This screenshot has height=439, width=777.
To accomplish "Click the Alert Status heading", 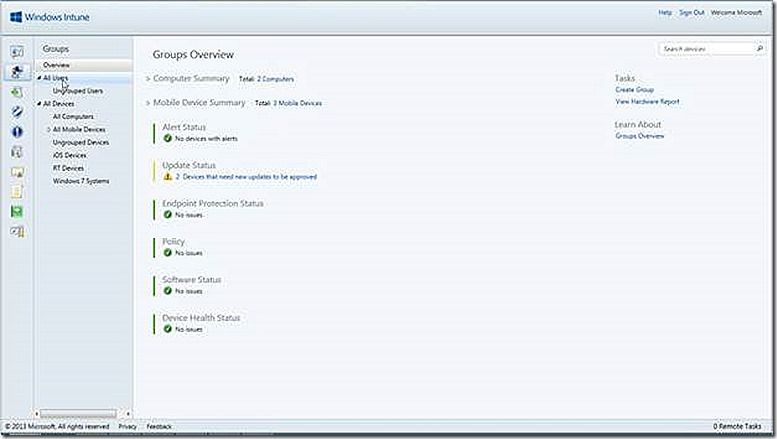I will pyautogui.click(x=184, y=127).
